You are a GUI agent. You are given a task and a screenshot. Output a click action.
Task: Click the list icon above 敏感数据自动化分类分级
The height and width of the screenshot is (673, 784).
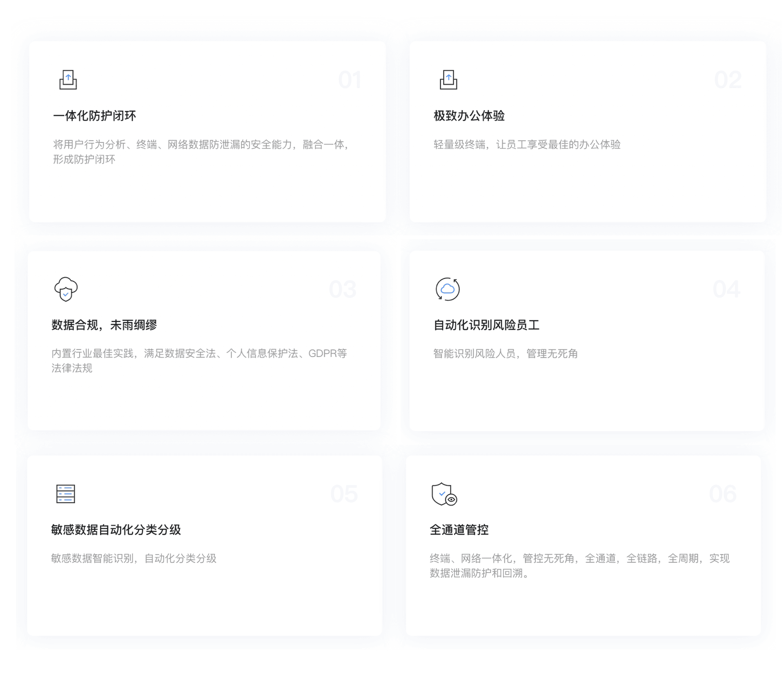65,494
